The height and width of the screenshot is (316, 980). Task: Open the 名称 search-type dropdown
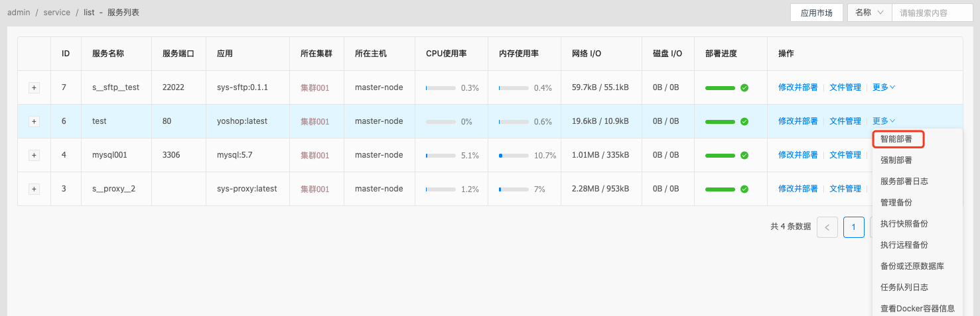point(869,13)
